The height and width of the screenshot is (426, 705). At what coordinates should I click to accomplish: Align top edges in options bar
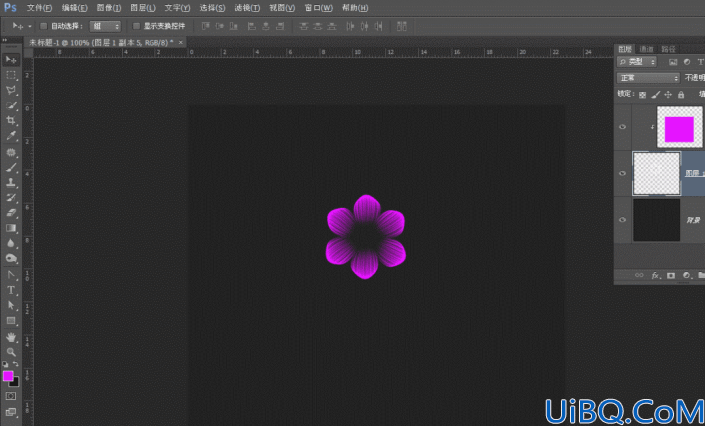pyautogui.click(x=205, y=26)
